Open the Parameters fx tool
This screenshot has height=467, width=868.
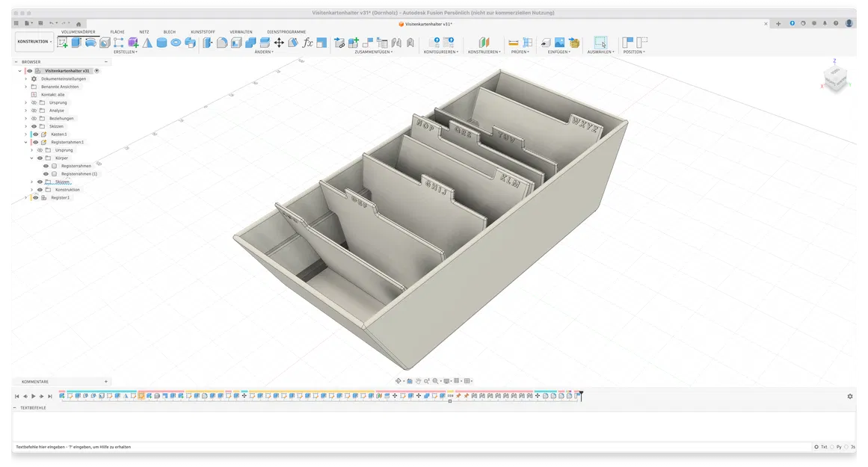coord(308,43)
